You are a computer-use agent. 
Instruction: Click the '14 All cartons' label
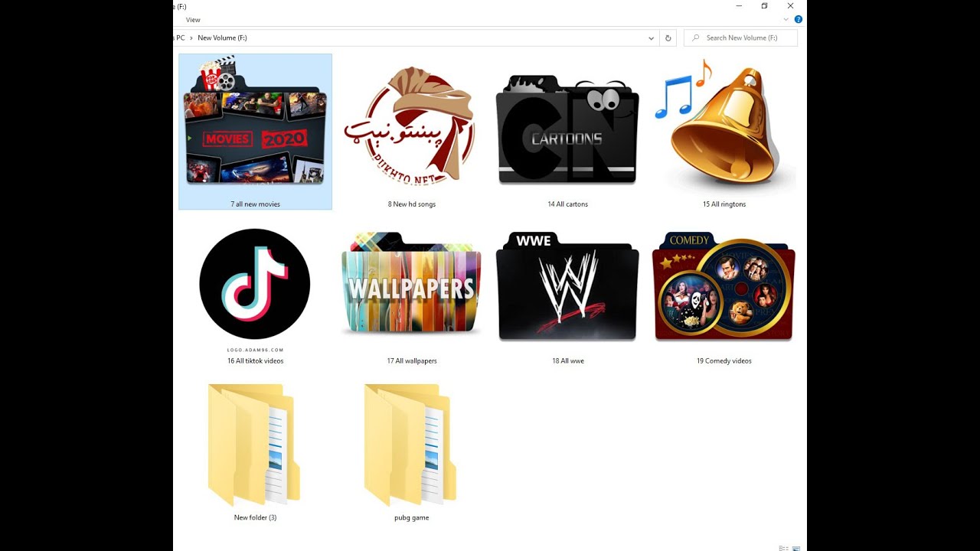click(567, 204)
